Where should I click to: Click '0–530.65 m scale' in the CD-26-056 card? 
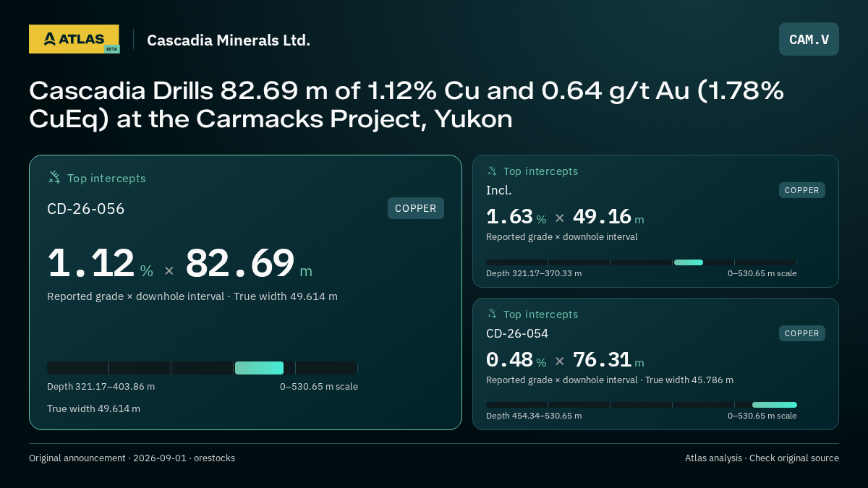[319, 387]
